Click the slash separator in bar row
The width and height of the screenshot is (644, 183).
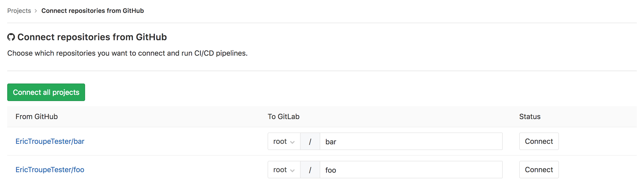310,142
